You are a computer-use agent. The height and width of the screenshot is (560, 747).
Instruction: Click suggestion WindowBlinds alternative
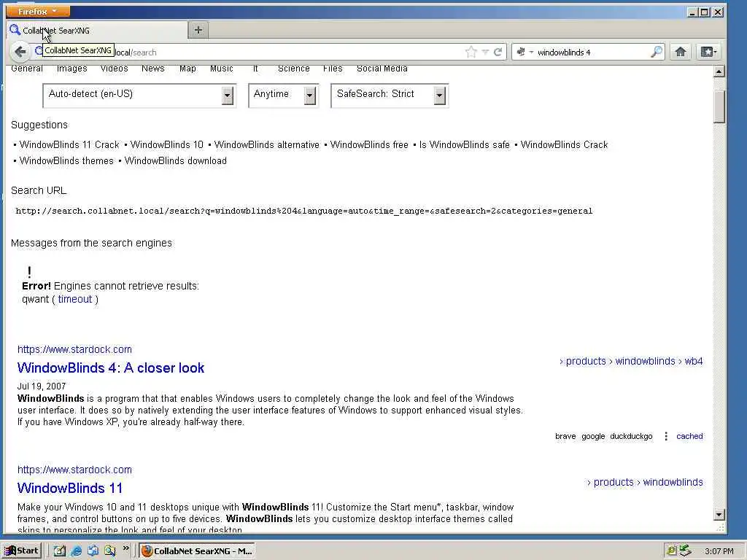[x=267, y=145]
